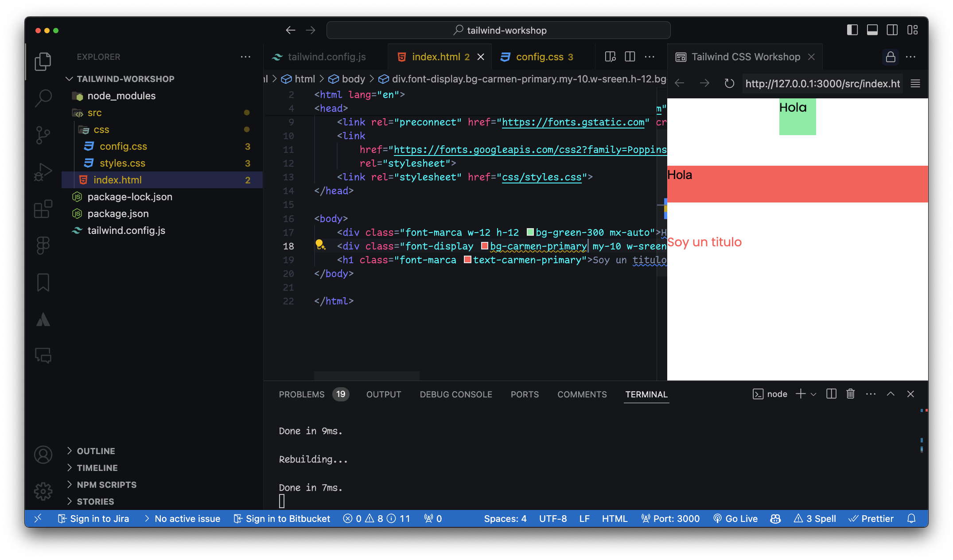The height and width of the screenshot is (560, 953).
Task: Toggle the primary sidebar layout button
Action: pos(852,30)
